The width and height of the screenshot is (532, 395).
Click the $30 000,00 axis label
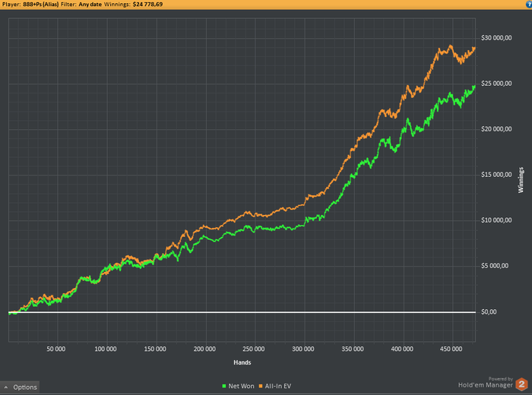pos(496,38)
